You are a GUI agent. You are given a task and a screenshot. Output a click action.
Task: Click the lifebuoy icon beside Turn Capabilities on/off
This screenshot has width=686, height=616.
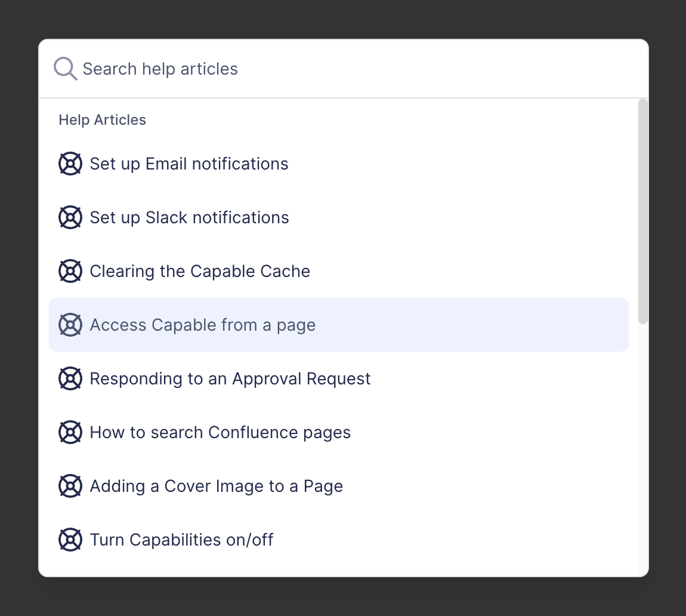point(70,540)
